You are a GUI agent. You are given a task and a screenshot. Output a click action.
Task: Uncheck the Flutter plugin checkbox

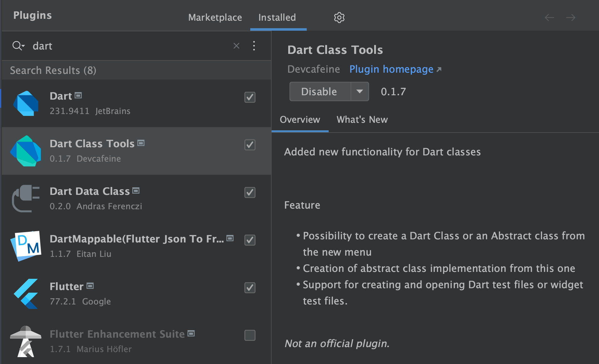pyautogui.click(x=250, y=288)
